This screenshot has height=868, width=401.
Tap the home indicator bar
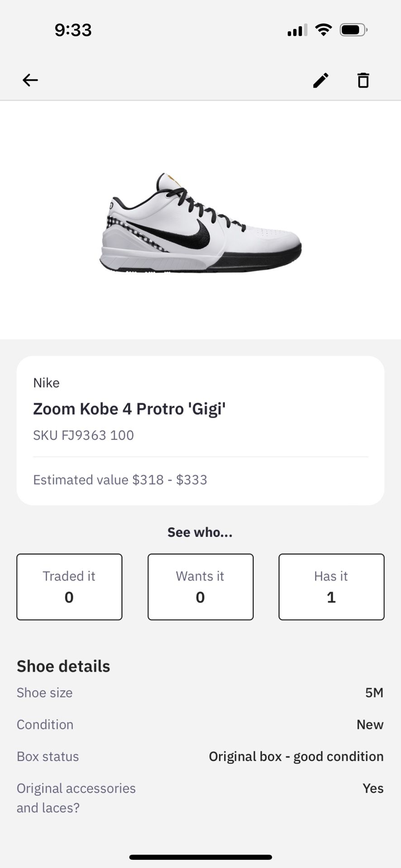200,857
